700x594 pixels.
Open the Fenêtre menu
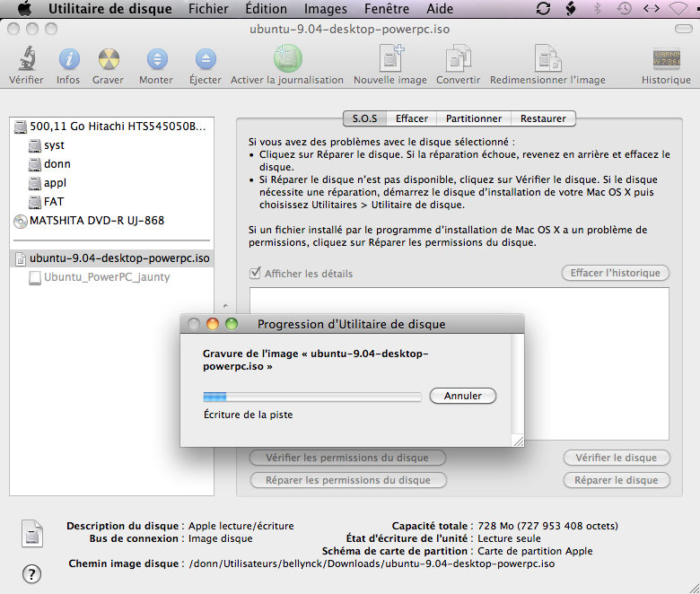387,8
